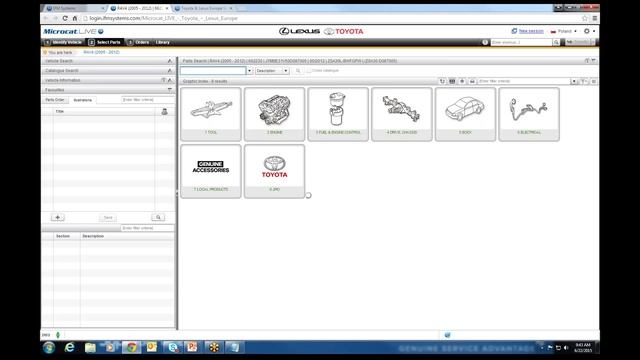
Task: Open the Library menu item
Action: (x=162, y=42)
